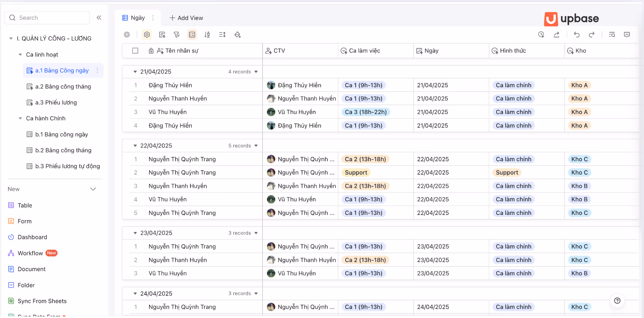Open the comments speech bubble icon

click(627, 34)
